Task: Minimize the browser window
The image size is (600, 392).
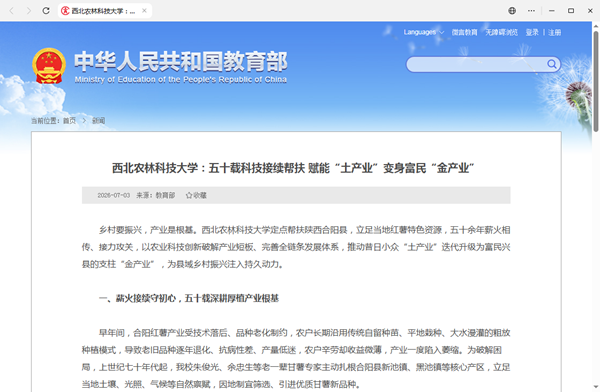Action: tap(551, 11)
